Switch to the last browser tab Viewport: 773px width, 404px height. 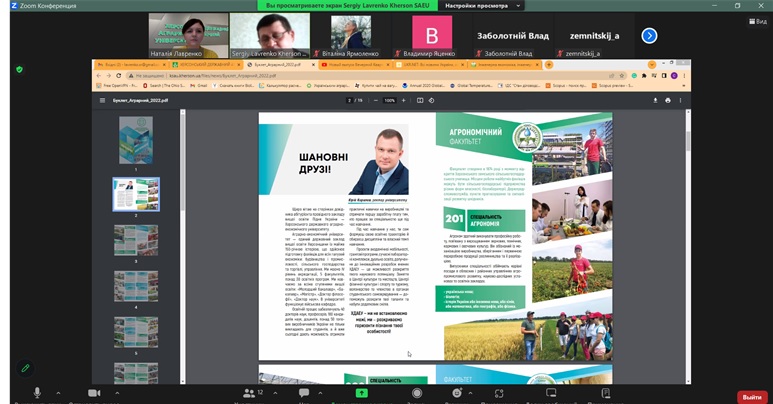coord(504,65)
